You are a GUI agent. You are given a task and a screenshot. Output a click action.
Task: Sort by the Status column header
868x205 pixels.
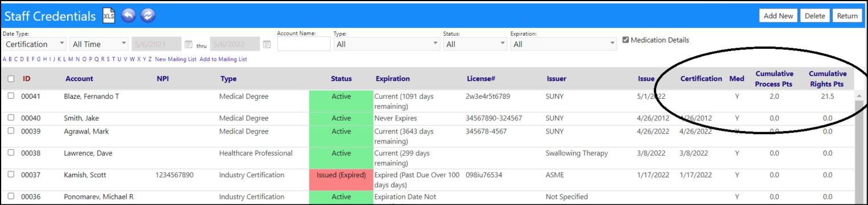(x=342, y=79)
